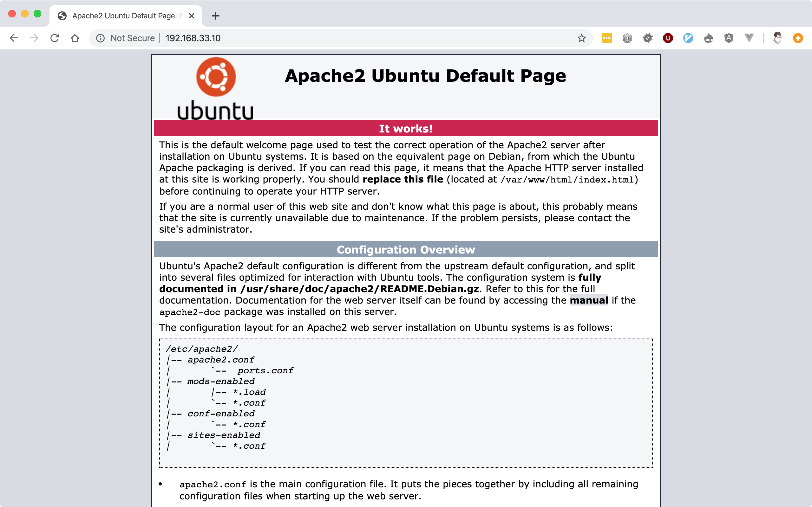
Task: Navigate back to the previous page
Action: click(14, 38)
